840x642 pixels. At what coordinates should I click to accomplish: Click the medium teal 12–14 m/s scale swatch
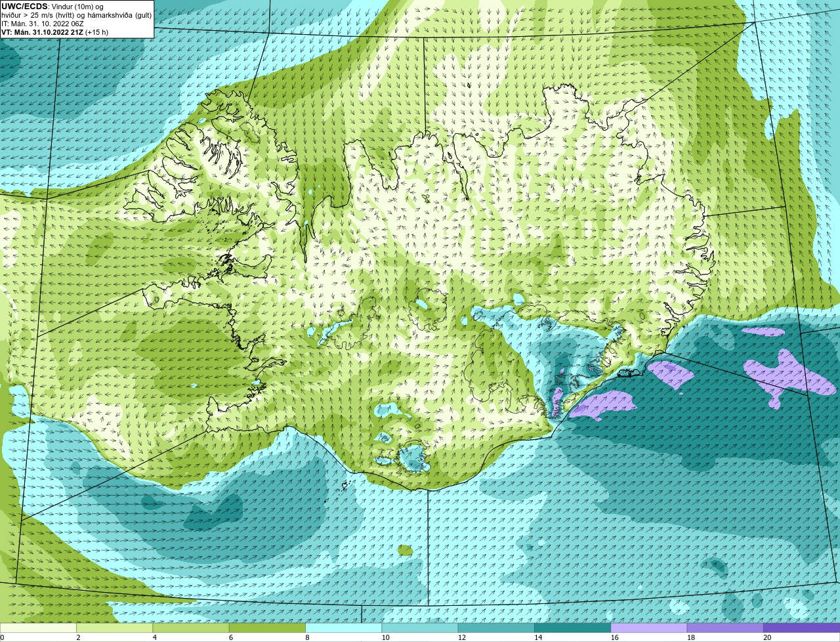coord(496,628)
